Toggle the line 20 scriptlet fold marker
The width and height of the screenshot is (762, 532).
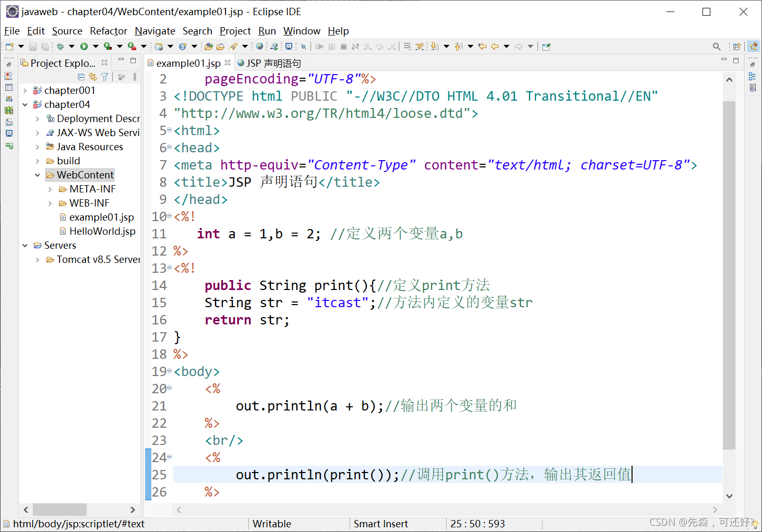pos(168,389)
